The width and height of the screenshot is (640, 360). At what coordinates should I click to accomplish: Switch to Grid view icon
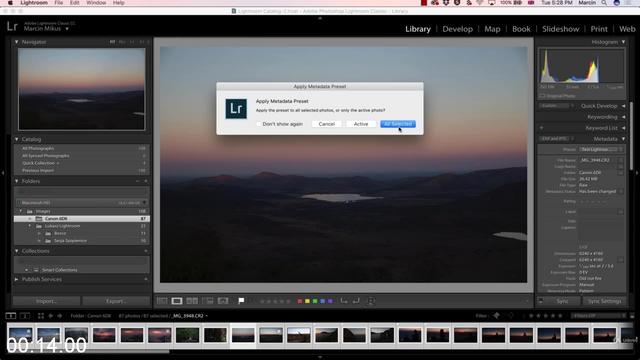(x=162, y=301)
